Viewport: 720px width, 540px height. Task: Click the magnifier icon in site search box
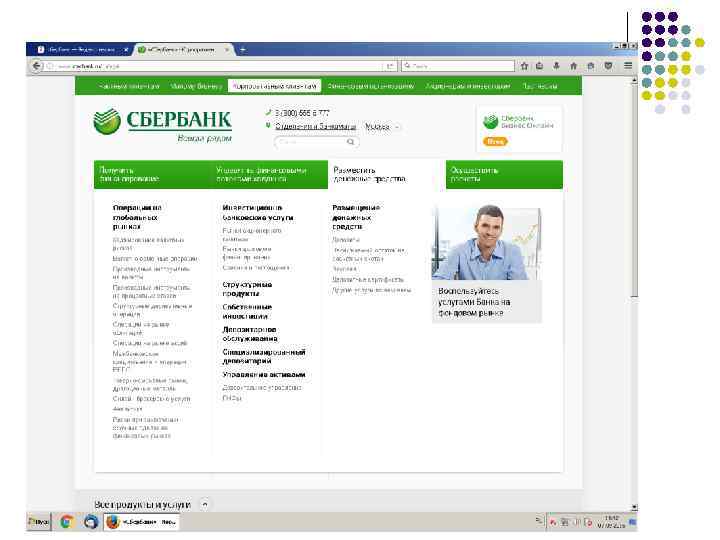(350, 142)
